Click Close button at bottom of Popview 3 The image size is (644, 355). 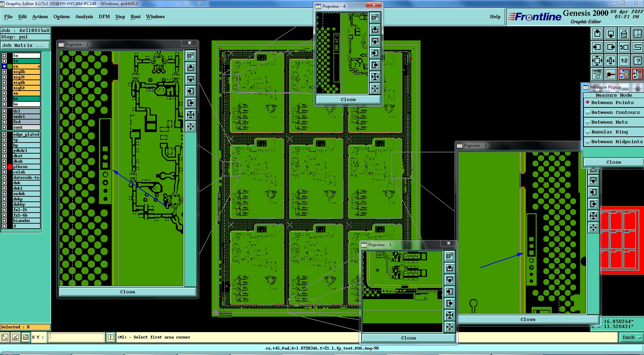pos(408,338)
